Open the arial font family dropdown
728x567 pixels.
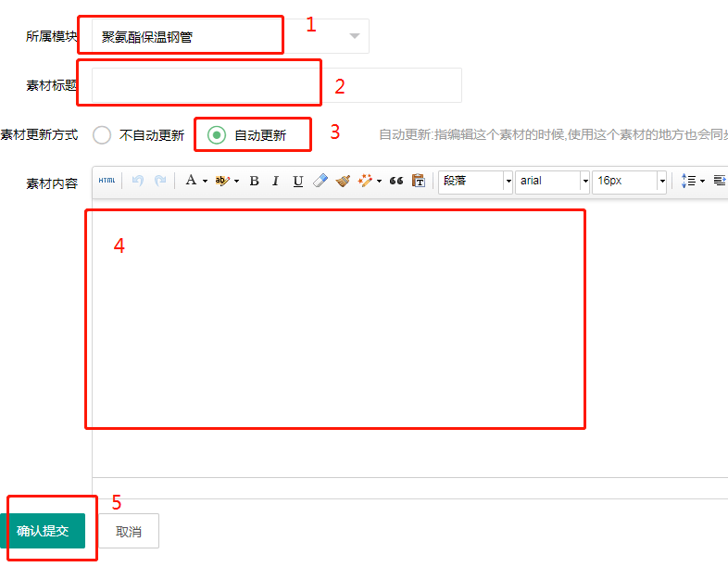[x=584, y=181]
